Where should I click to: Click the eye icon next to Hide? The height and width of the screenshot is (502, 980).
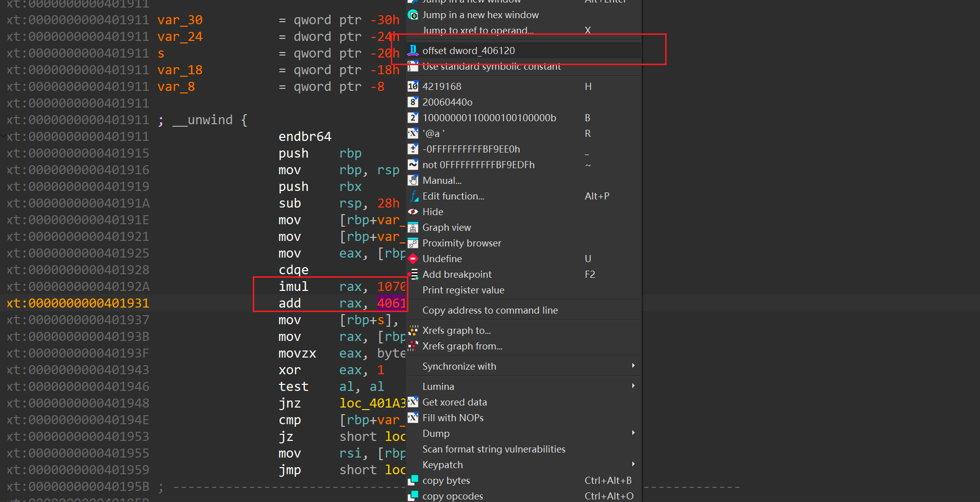[x=413, y=212]
